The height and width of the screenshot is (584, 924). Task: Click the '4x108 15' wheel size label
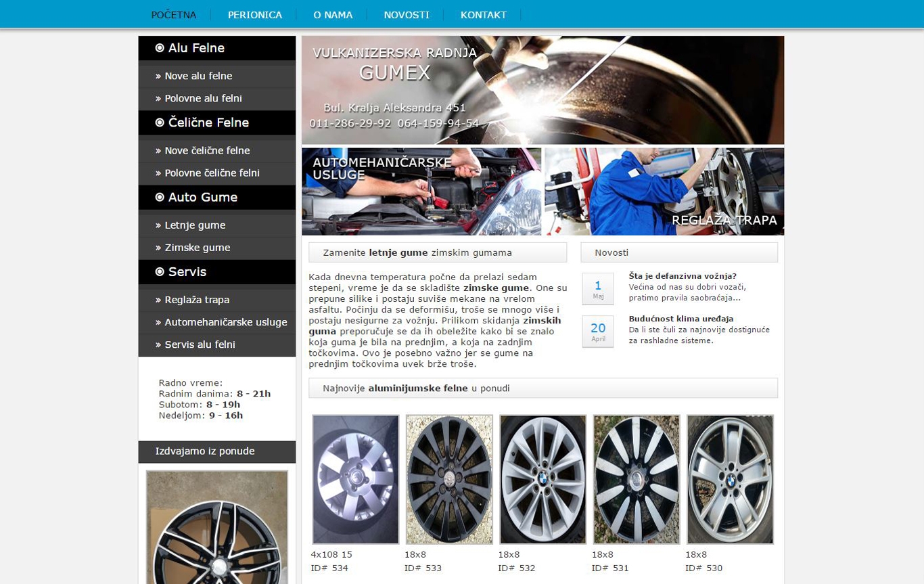[x=331, y=554]
